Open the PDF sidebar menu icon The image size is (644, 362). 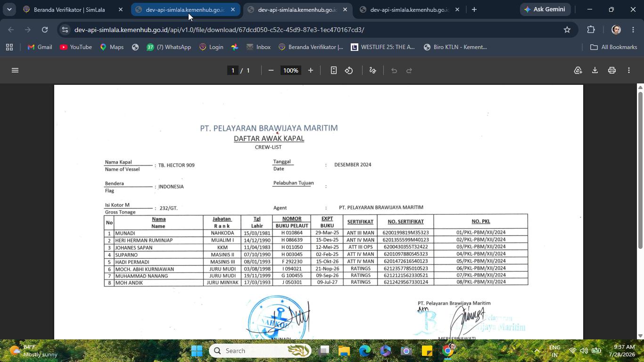(15, 70)
